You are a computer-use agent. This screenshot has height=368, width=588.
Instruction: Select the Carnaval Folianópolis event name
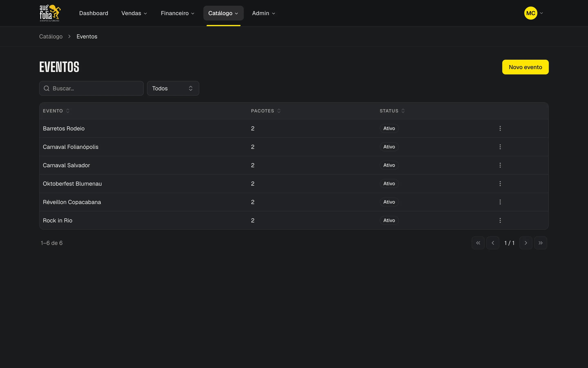[70, 147]
